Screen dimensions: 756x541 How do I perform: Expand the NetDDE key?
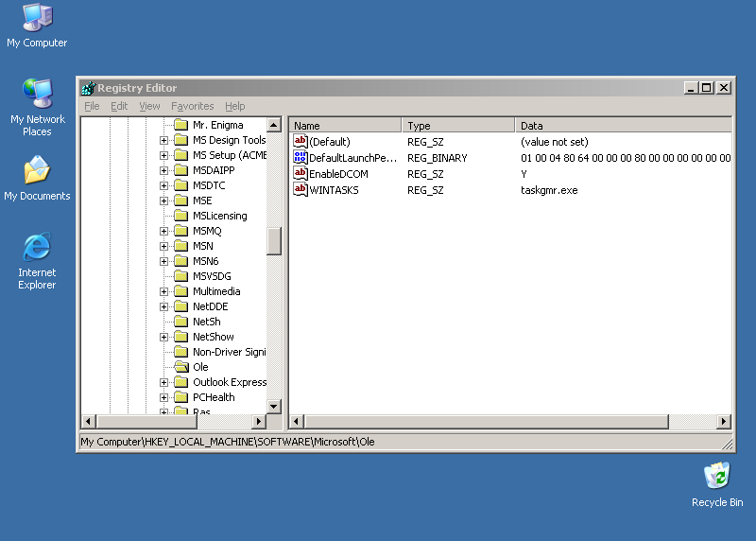pyautogui.click(x=163, y=306)
